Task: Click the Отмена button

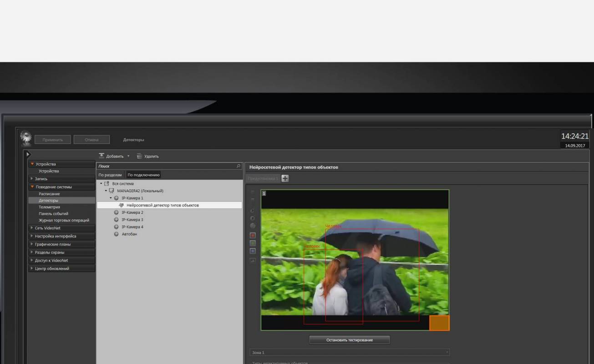Action: pyautogui.click(x=91, y=140)
